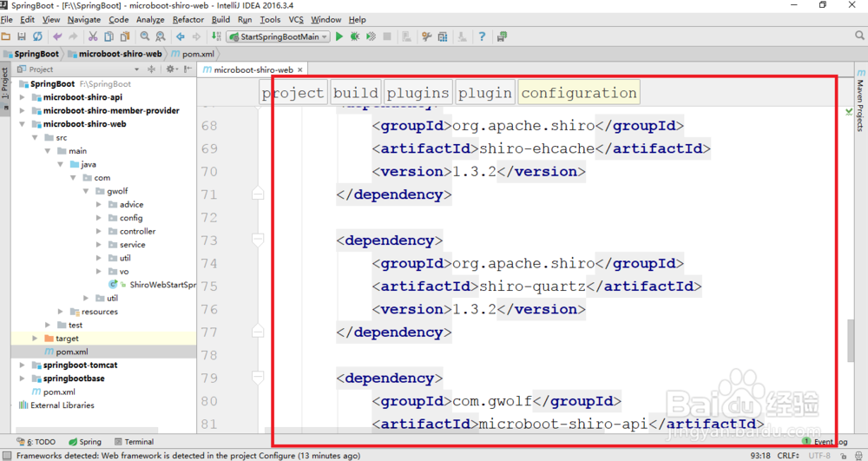Click the Find magnifier icon
868x461 pixels.
(x=145, y=36)
